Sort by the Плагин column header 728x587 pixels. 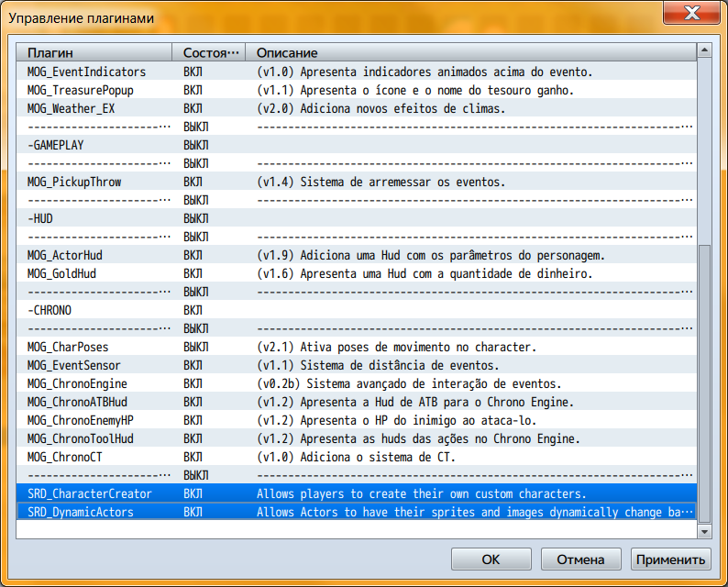[x=94, y=52]
